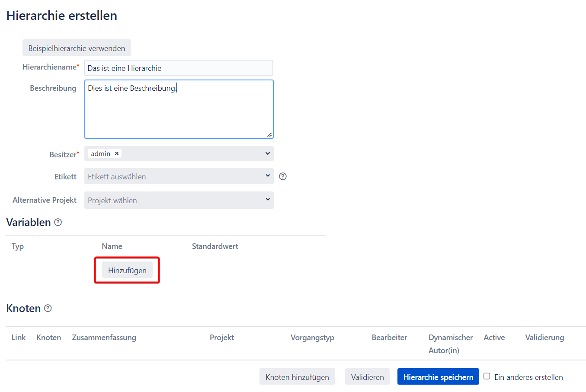Click help icon next to Etikett field
The height and width of the screenshot is (392, 586).
coord(283,176)
